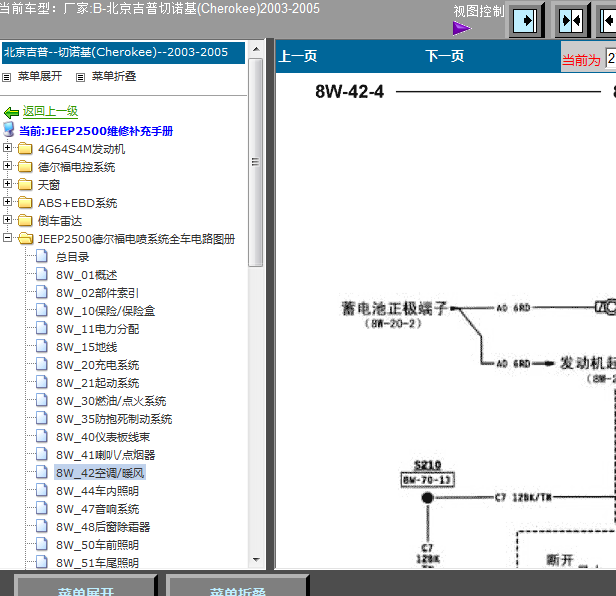Screen dimensions: 616x596
Task: Click the computer icon beside 当前:JEEP2500维修补充手册
Action: point(9,129)
